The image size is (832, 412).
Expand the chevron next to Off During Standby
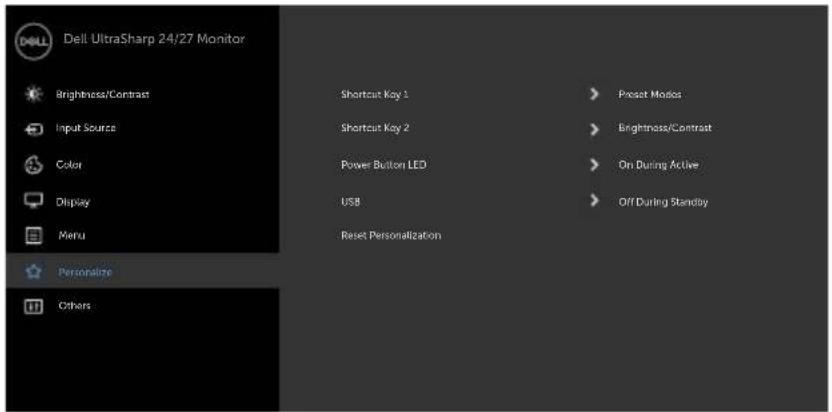point(595,201)
